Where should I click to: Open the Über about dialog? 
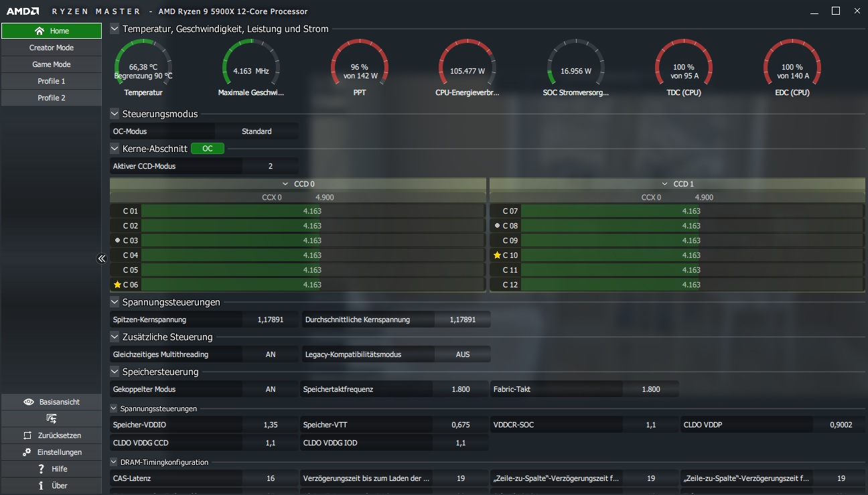tap(52, 486)
